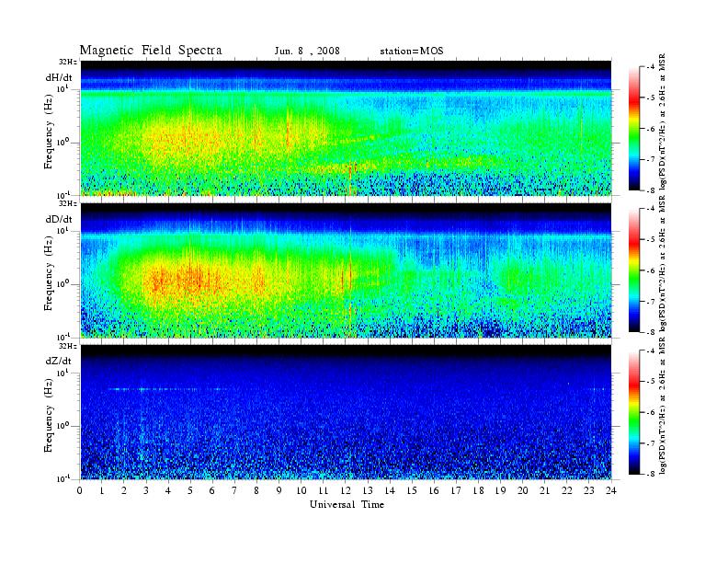Viewport: 728px width, 563px height.
Task: Click the hour "18" time axis tick
Action: tap(479, 490)
